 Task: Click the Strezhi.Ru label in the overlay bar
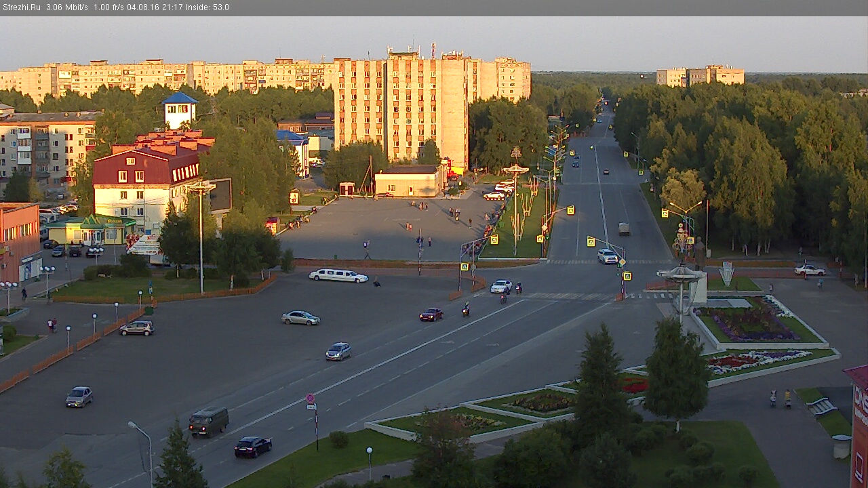20,7
